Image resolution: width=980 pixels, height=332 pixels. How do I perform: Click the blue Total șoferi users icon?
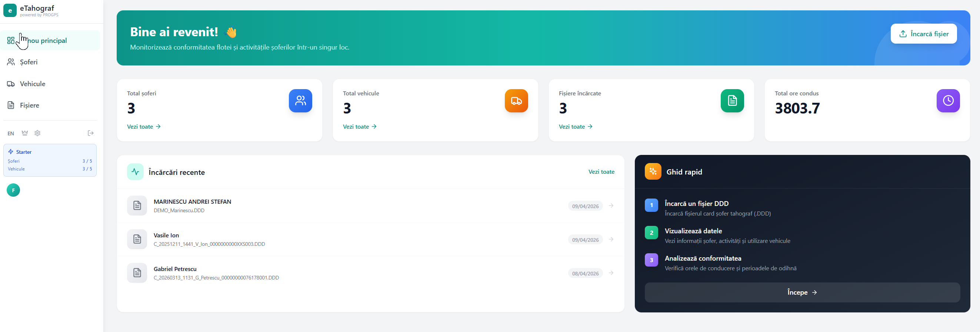coord(300,101)
